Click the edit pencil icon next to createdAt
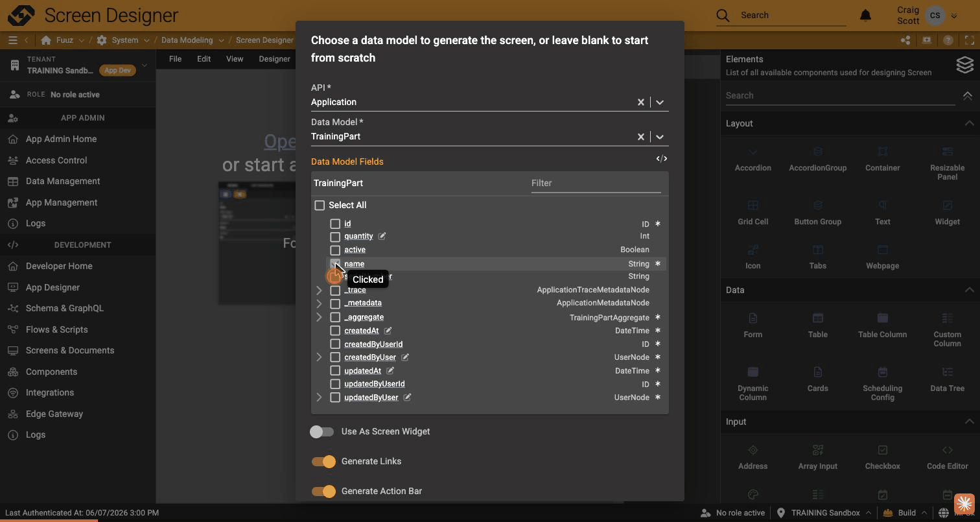980x522 pixels. (x=388, y=331)
